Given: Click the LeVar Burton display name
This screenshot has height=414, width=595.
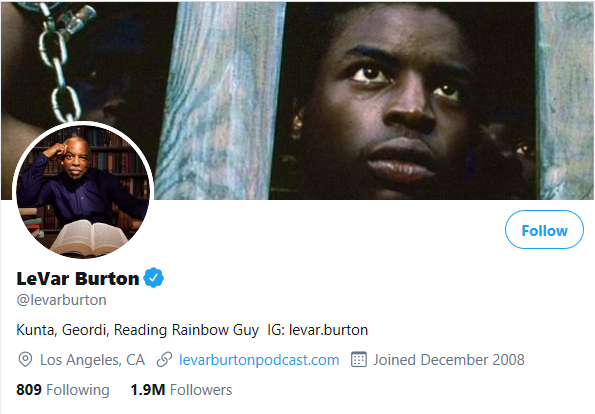Looking at the screenshot, I should pyautogui.click(x=78, y=279).
